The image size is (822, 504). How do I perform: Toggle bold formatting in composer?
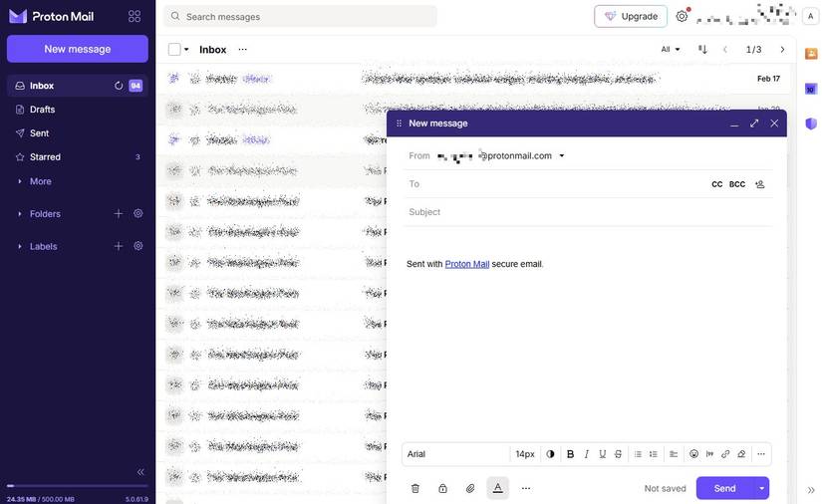coord(570,454)
